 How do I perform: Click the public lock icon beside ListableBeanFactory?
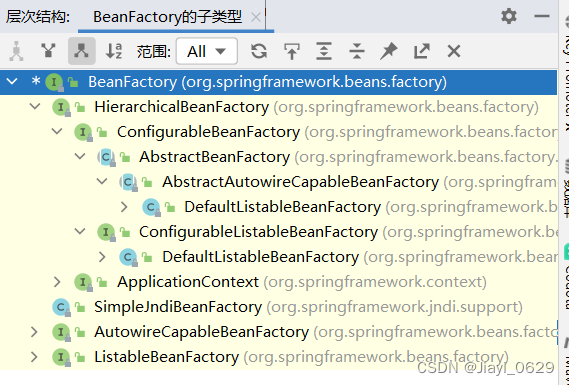click(x=80, y=357)
